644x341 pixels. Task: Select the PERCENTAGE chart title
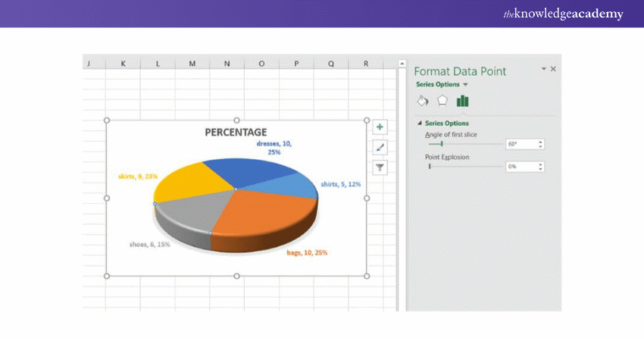[236, 132]
